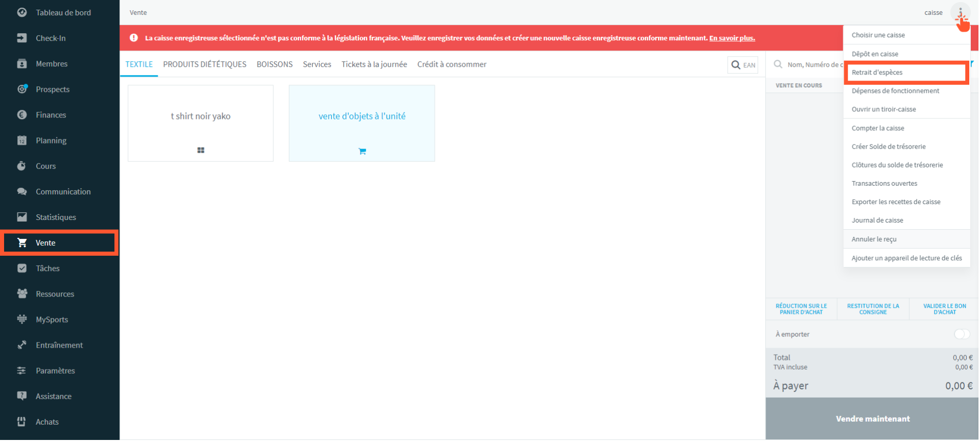Switch to PRODUITS DIÉTÉTIQUES tab
Screen dimensions: 980x442
(x=205, y=64)
